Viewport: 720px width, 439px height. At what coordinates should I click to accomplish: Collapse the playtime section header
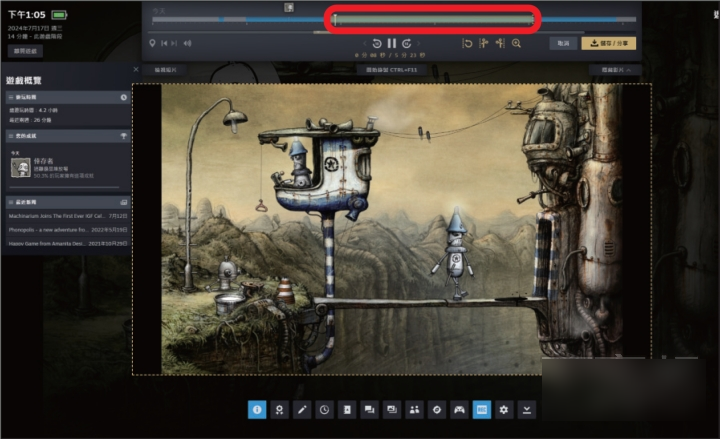[x=68, y=97]
